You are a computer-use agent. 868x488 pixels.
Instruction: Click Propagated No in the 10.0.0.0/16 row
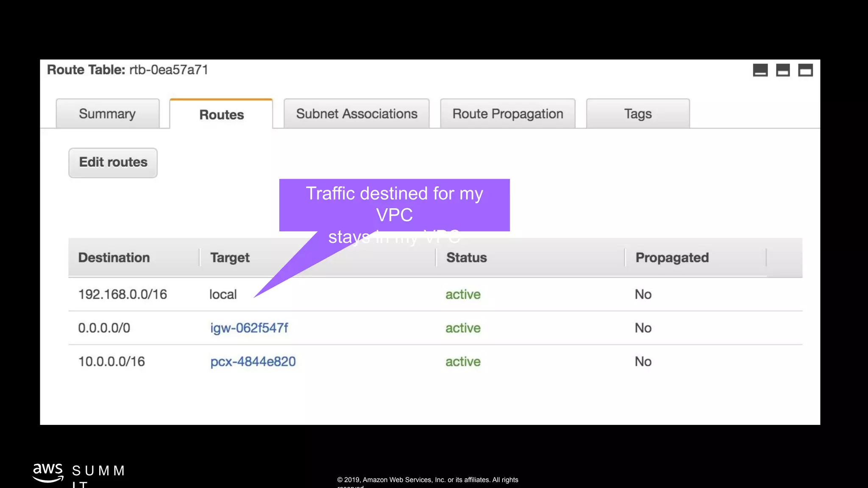click(643, 361)
